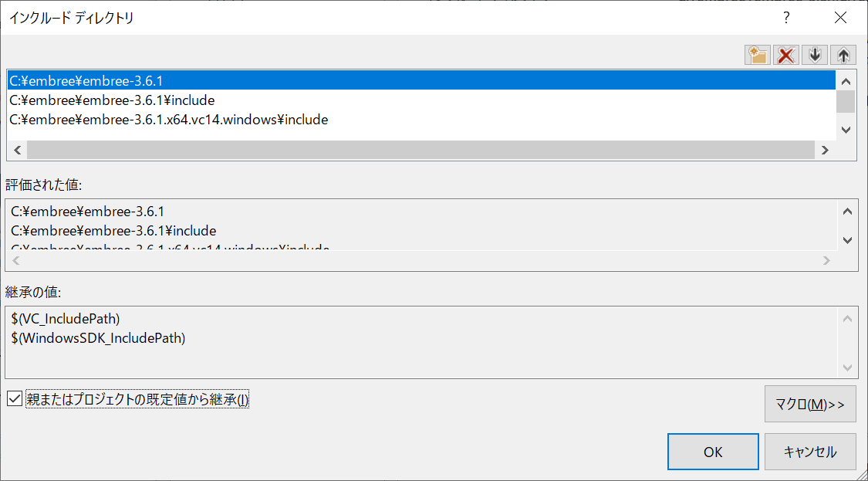Image resolution: width=868 pixels, height=481 pixels.
Task: Click the directory list scroll-up arrow
Action: [x=846, y=82]
